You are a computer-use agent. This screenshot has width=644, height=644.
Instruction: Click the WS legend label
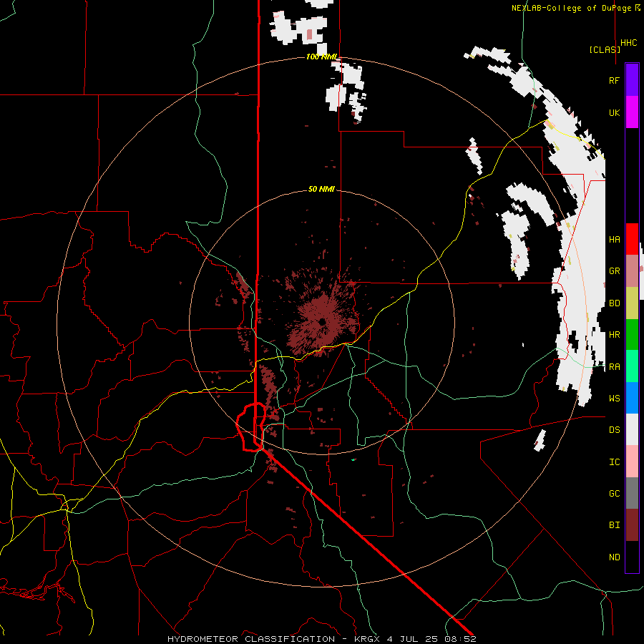coord(614,399)
